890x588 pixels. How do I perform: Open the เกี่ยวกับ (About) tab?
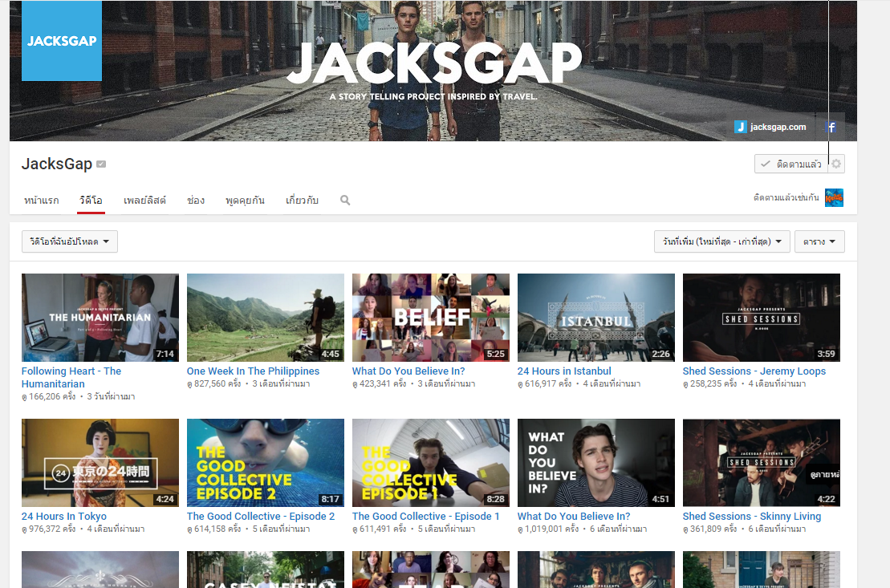click(302, 201)
